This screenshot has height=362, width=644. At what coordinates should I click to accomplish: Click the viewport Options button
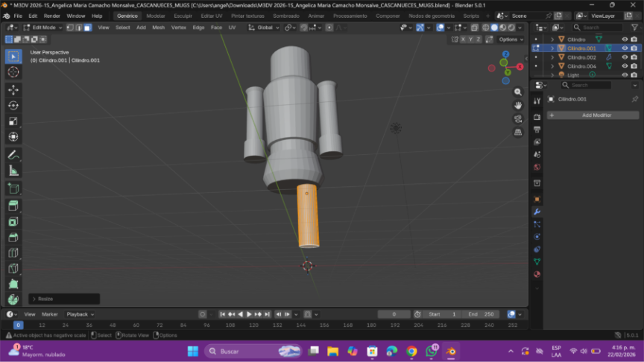(x=509, y=39)
